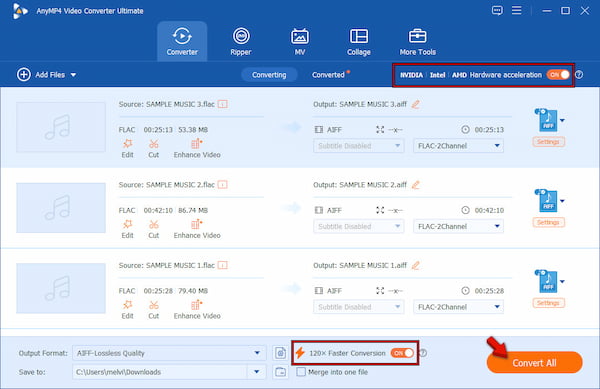This screenshot has width=600, height=389.
Task: Rename output SAMPLE MUSIC 1.aiff with pencil icon
Action: 416,265
